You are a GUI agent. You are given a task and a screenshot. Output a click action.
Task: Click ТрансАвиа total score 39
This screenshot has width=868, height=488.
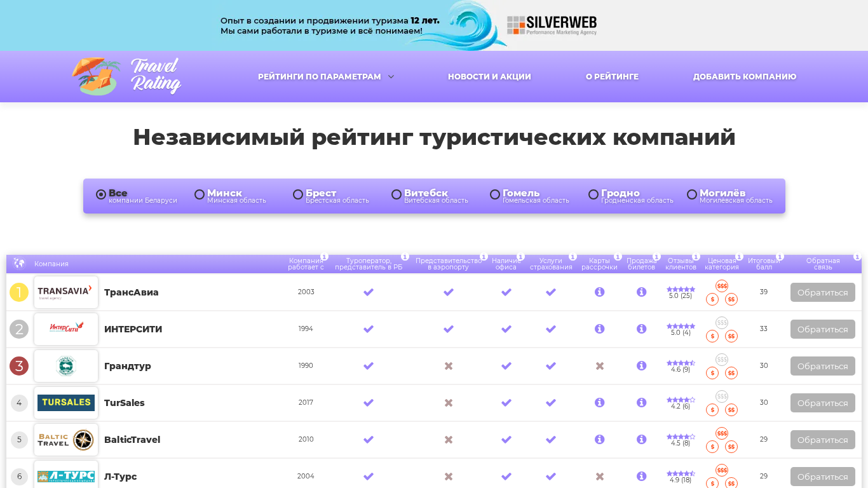point(764,292)
